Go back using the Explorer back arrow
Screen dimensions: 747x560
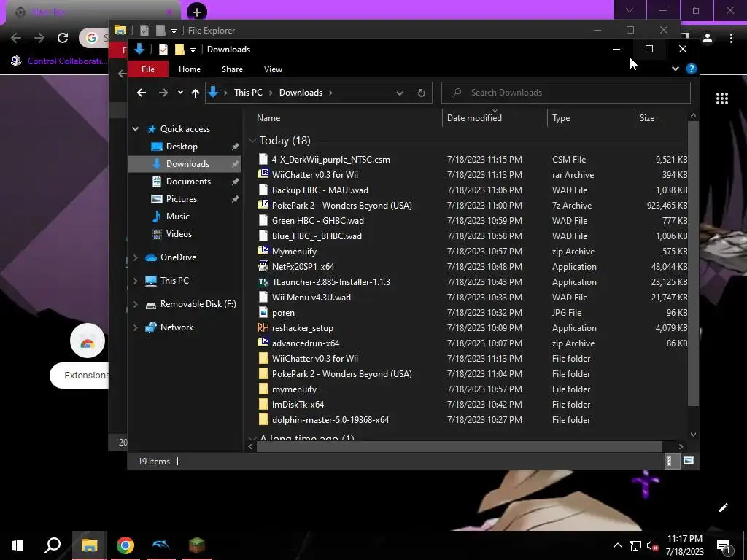coord(142,93)
